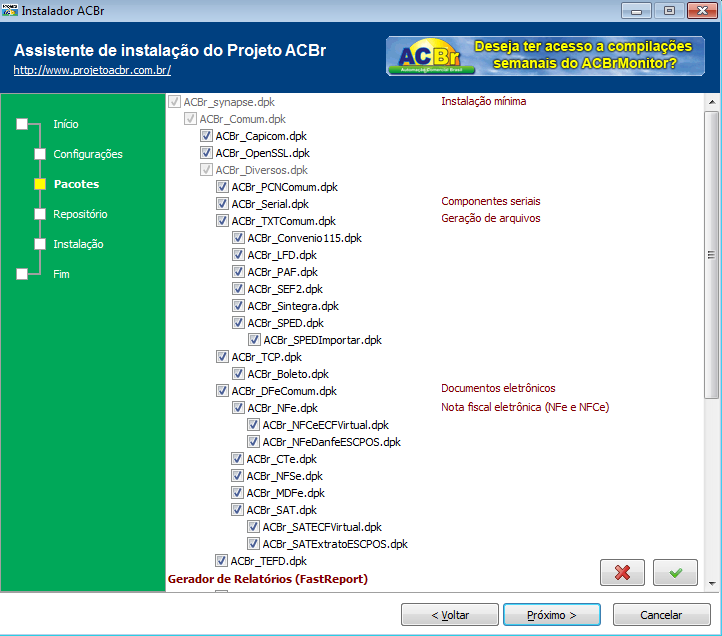Click the Instalador ACBr title bar icon
The width and height of the screenshot is (722, 636).
[x=10, y=10]
